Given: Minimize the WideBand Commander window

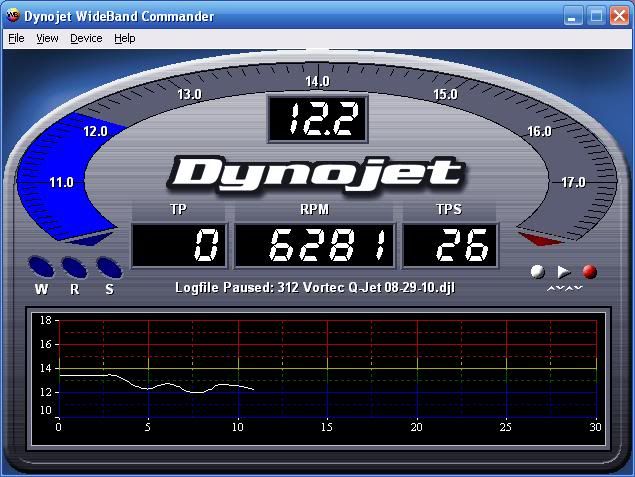Looking at the screenshot, I should [573, 16].
